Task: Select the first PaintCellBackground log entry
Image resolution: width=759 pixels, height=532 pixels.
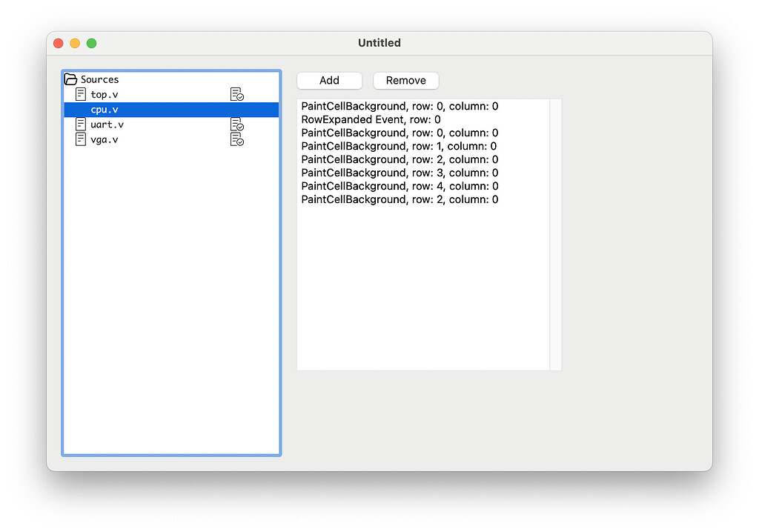Action: pos(398,106)
